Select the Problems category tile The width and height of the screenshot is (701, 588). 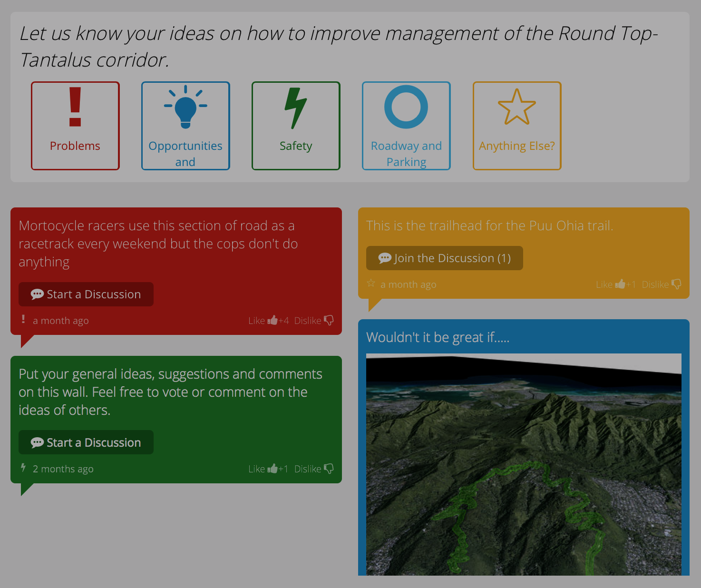pos(75,126)
